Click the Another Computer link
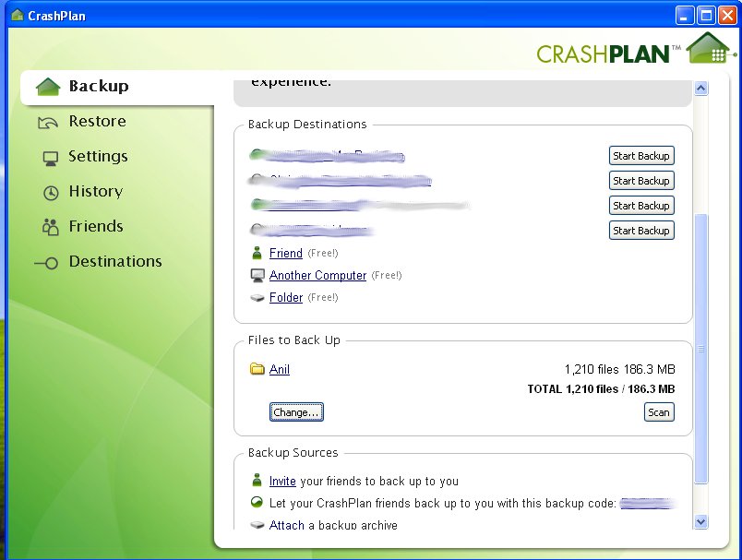The height and width of the screenshot is (560, 742). 317,275
